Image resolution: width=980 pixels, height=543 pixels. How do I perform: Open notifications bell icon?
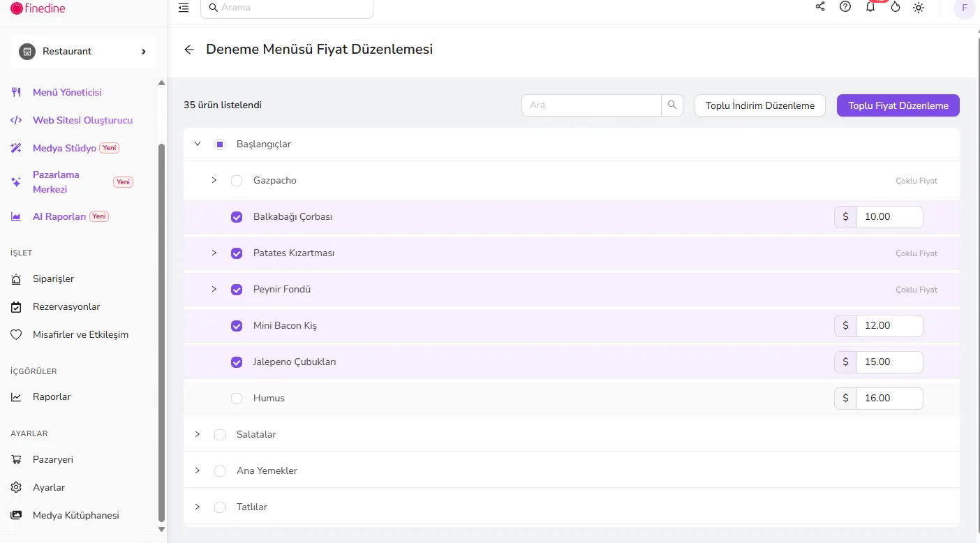tap(870, 7)
